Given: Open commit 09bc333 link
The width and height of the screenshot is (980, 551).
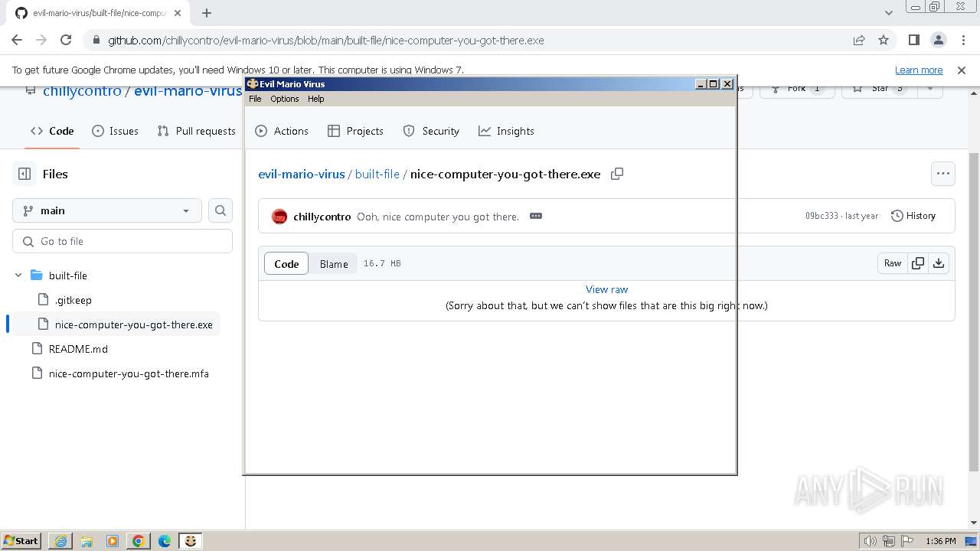Looking at the screenshot, I should (x=822, y=216).
